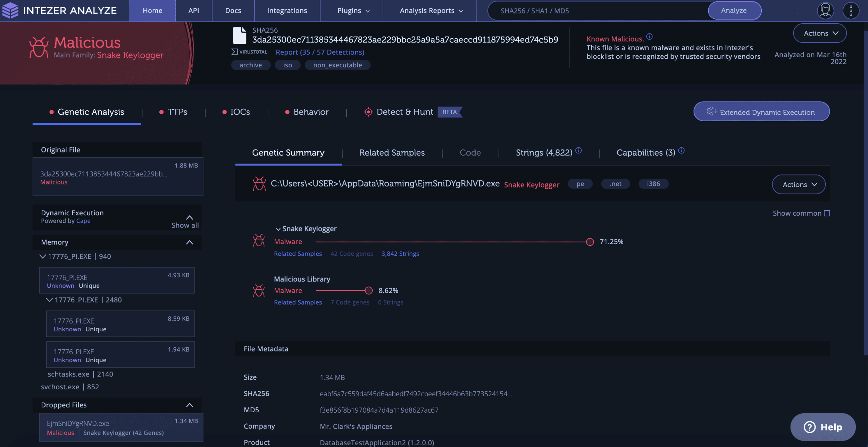The width and height of the screenshot is (868, 447).
Task: Open the Docs nav item
Action: (233, 11)
